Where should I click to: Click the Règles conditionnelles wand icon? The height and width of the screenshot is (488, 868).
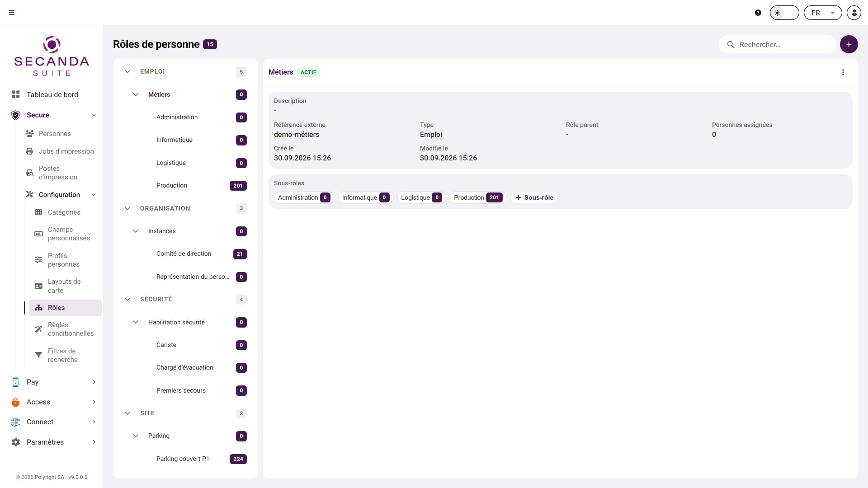click(x=39, y=329)
